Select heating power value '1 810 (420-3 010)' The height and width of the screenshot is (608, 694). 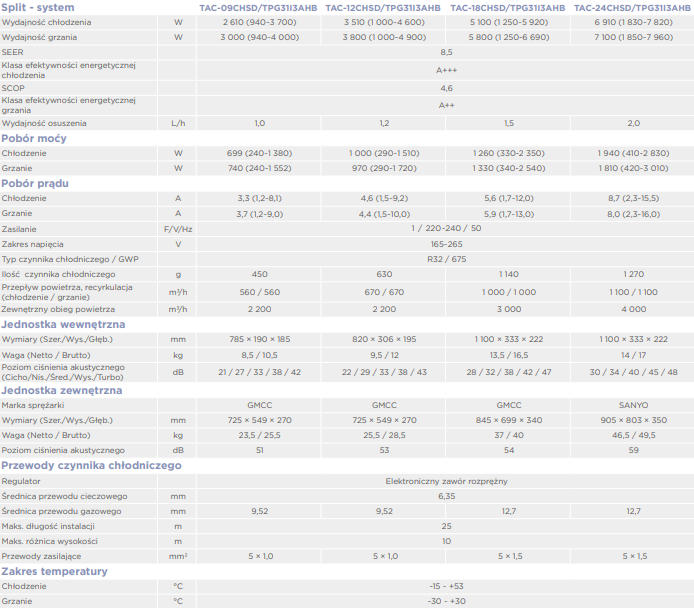point(633,168)
